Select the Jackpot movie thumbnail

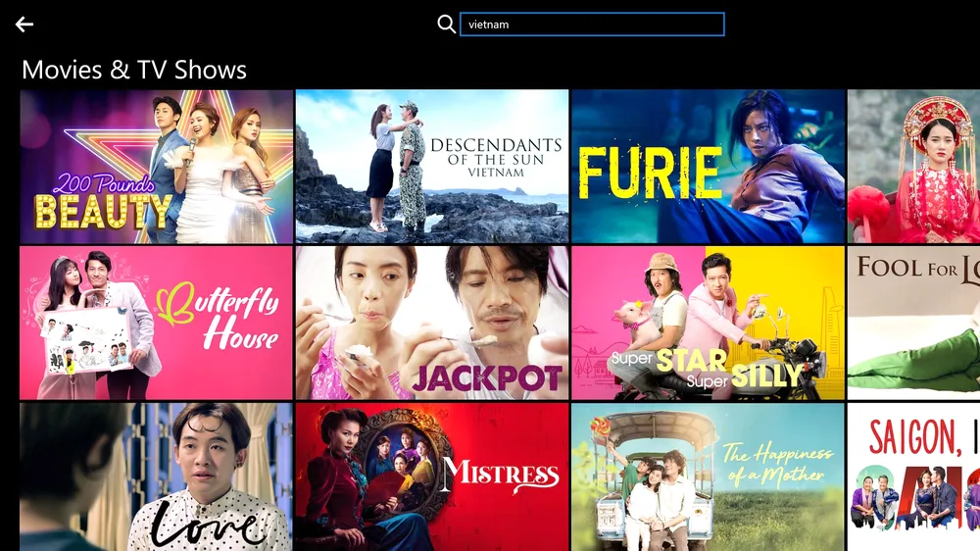(432, 323)
